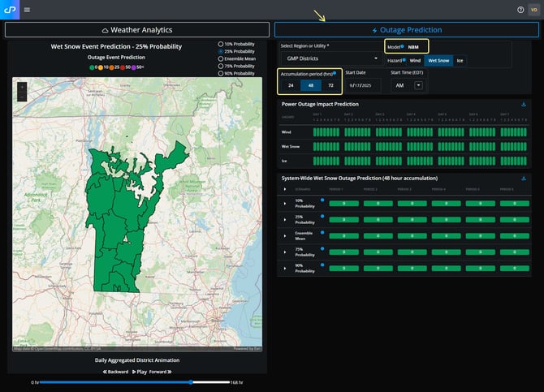Image resolution: width=544 pixels, height=392 pixels.
Task: Switch to the Outage Prediction tab
Action: 407,30
